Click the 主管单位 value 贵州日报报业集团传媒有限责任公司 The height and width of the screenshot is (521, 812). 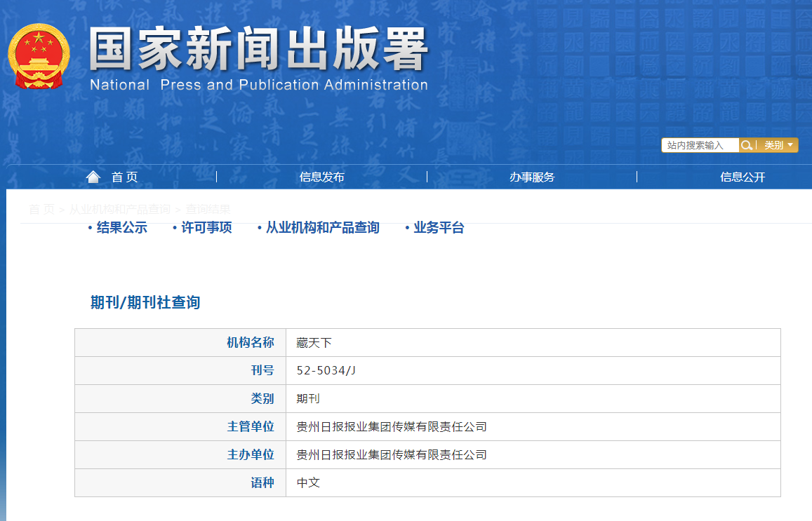[392, 427]
